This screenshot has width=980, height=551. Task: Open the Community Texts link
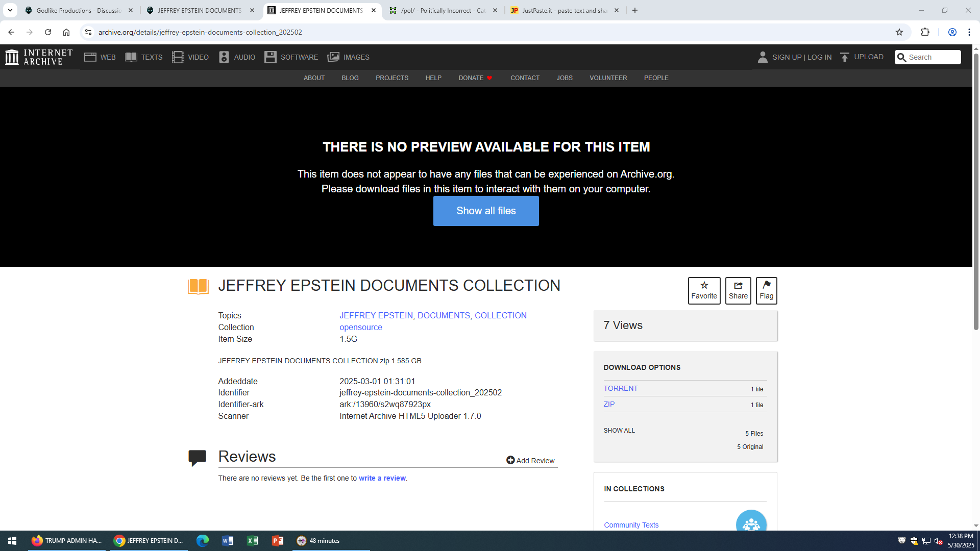[x=631, y=525]
